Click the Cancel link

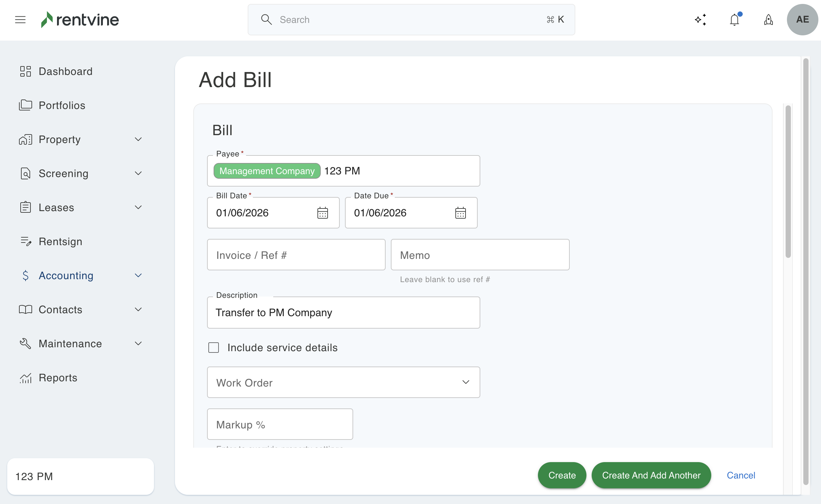pyautogui.click(x=741, y=475)
